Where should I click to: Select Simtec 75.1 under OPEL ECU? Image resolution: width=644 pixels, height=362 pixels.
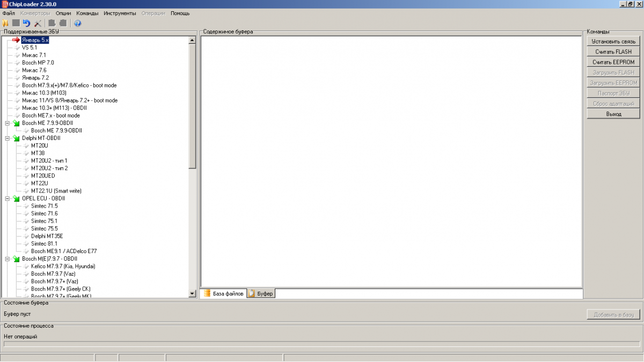[44, 221]
